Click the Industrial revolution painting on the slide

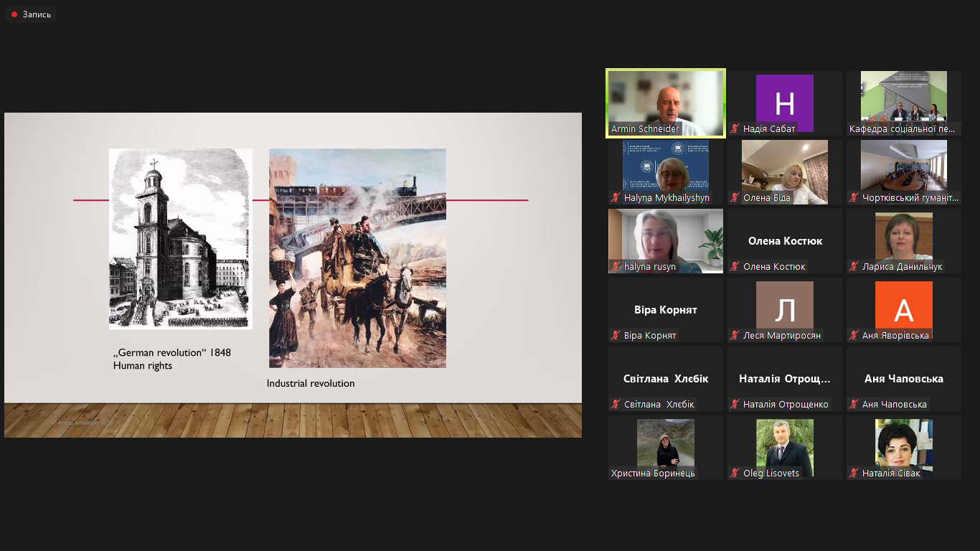coord(357,258)
